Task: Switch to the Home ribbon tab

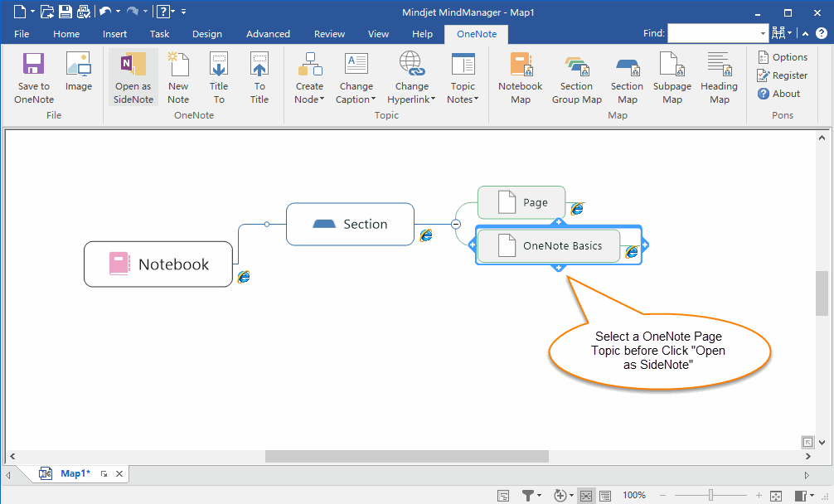Action: point(66,34)
